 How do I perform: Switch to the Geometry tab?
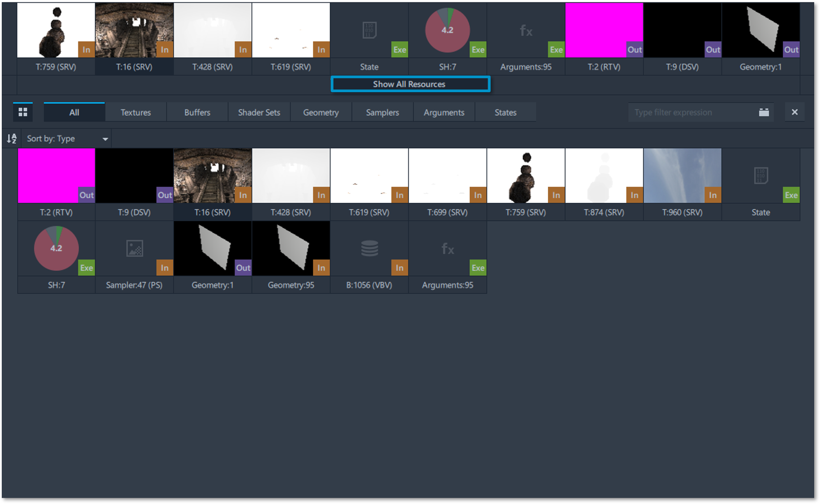pos(321,112)
